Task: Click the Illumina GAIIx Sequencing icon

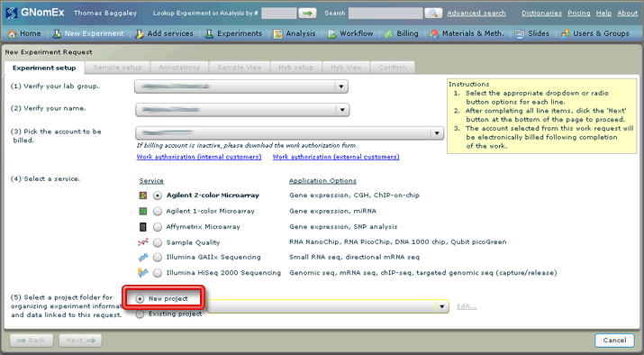Action: click(143, 258)
